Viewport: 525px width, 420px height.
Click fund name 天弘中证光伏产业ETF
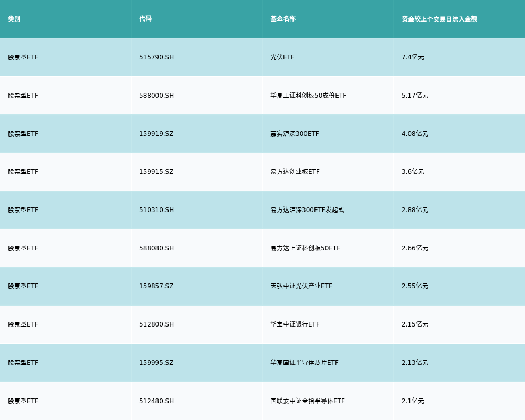coord(301,286)
